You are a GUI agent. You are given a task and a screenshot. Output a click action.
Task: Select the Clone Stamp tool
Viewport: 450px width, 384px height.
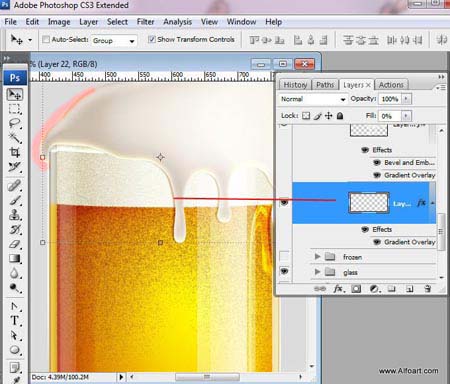(14, 215)
